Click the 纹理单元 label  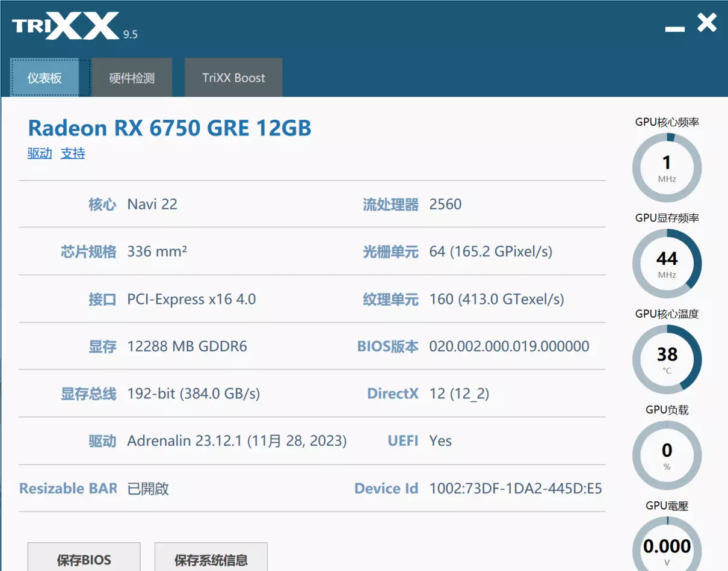(x=390, y=299)
